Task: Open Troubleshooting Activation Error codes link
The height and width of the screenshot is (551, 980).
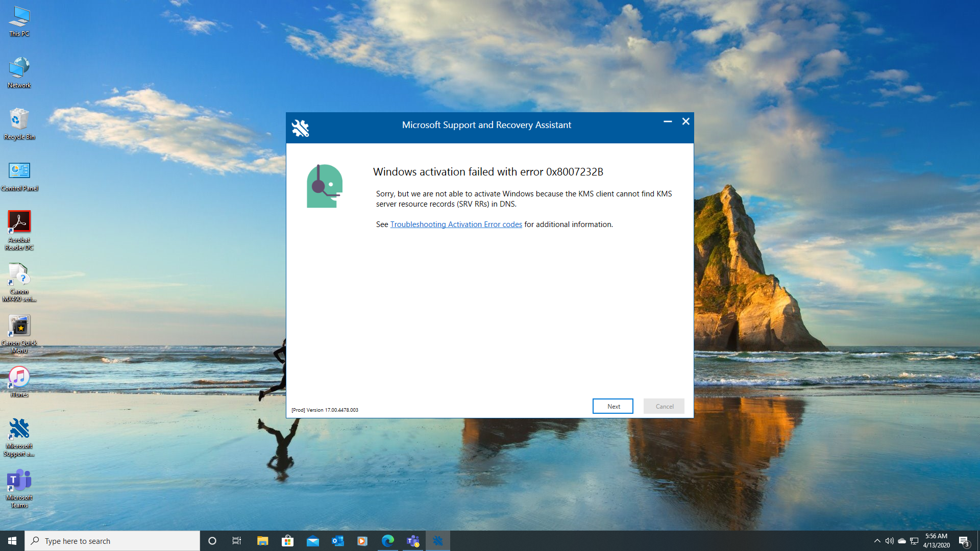Action: tap(456, 224)
